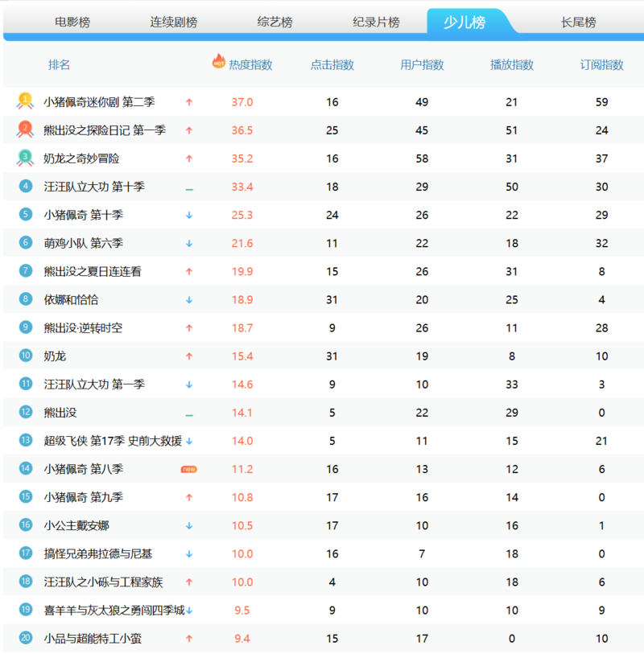Open title 汪汪队立大功 第一季
The width and height of the screenshot is (644, 654).
click(x=94, y=385)
